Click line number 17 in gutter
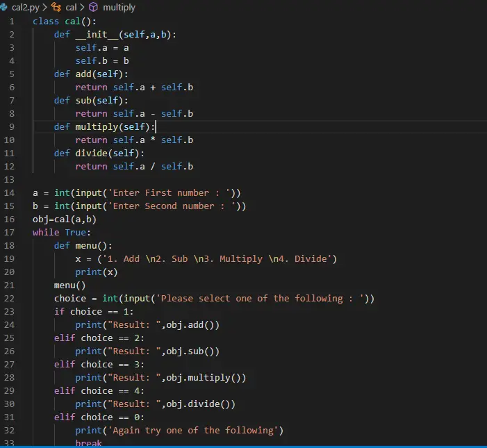Image resolution: width=487 pixels, height=448 pixels. coord(9,233)
